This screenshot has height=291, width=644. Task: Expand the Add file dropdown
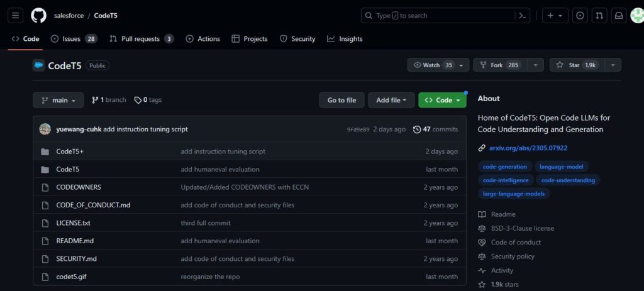[x=391, y=100]
